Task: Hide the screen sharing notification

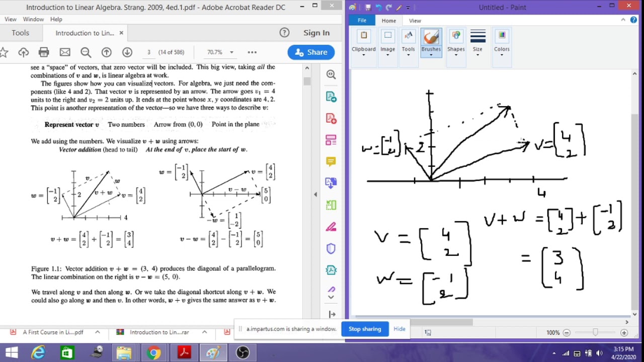Action: tap(399, 329)
